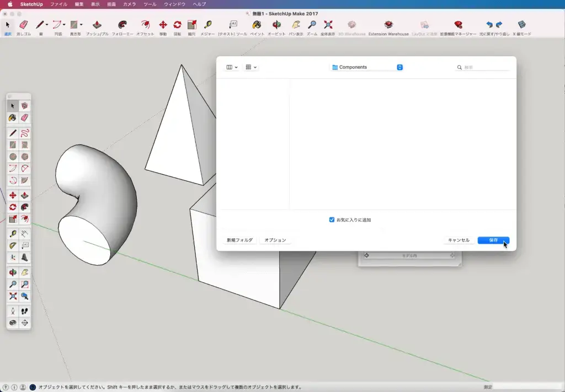Click the ズーム magnifier in the top toolbar

coord(312,28)
